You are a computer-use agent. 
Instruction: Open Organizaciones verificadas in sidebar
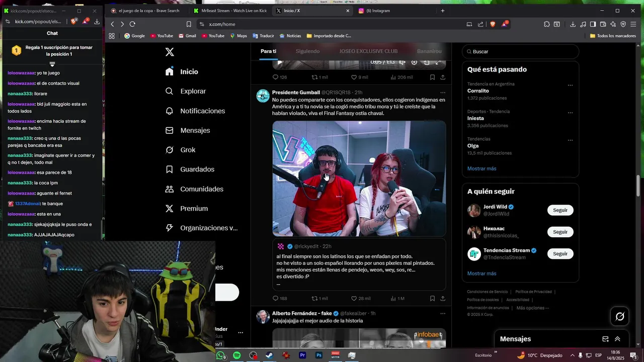click(x=201, y=228)
